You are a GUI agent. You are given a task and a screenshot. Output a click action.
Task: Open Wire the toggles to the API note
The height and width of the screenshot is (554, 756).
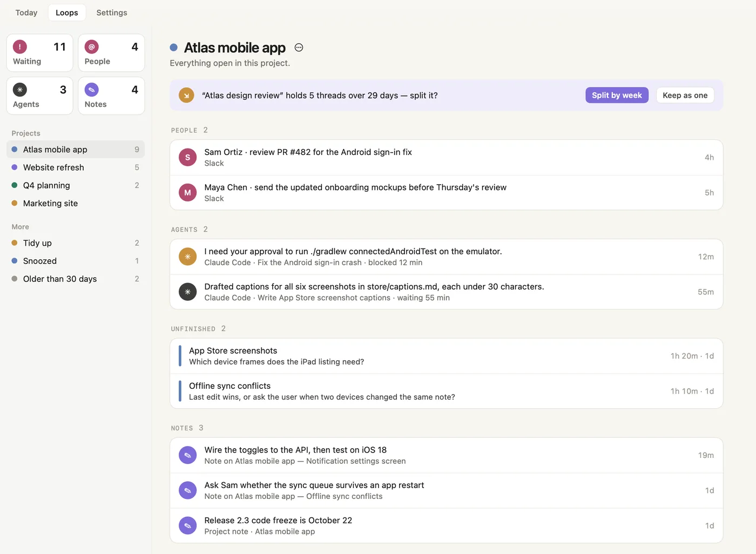[x=446, y=455]
